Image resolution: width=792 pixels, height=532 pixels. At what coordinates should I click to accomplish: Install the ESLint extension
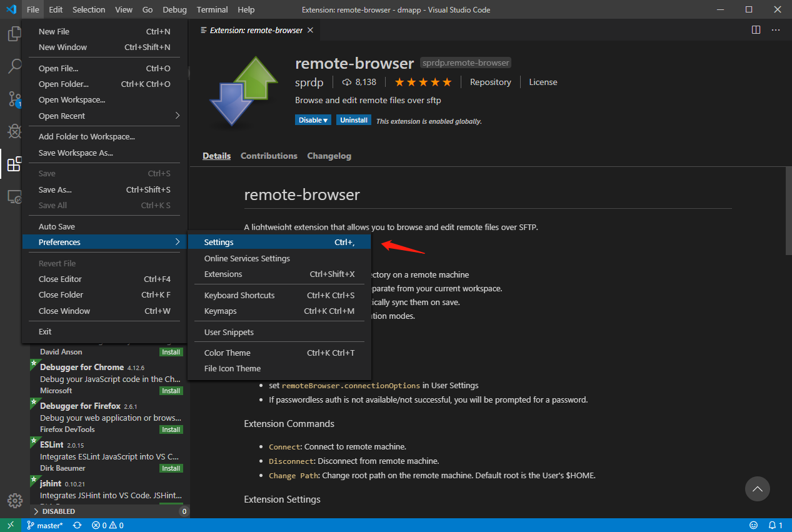tap(171, 468)
